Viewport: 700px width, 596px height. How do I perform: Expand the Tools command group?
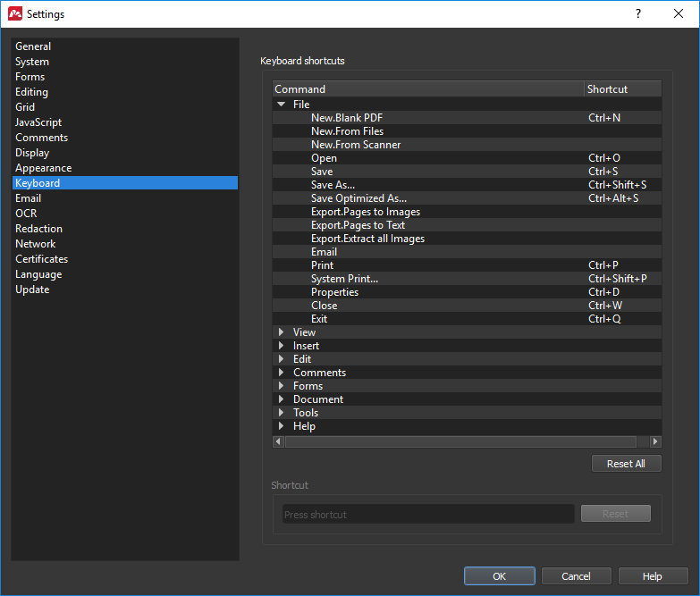[282, 413]
